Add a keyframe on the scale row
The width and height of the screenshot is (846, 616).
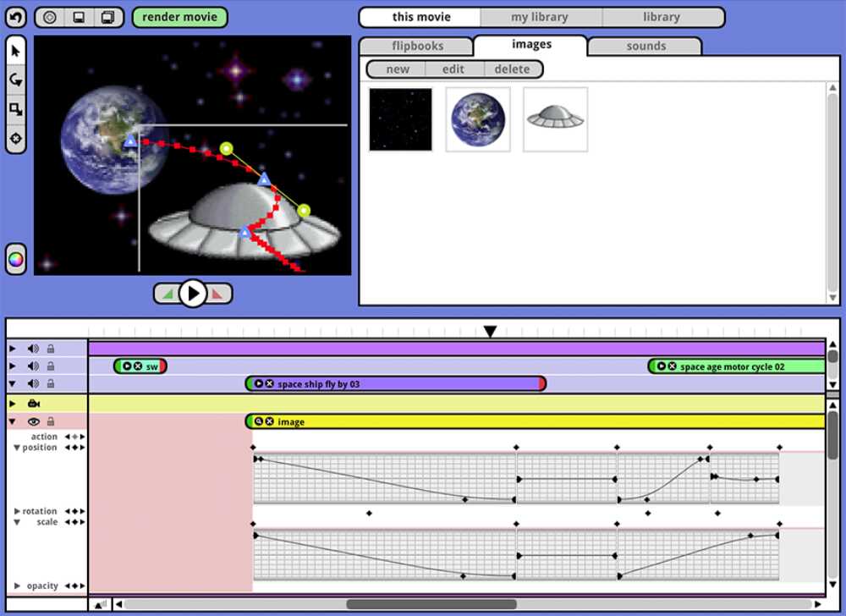(x=75, y=522)
